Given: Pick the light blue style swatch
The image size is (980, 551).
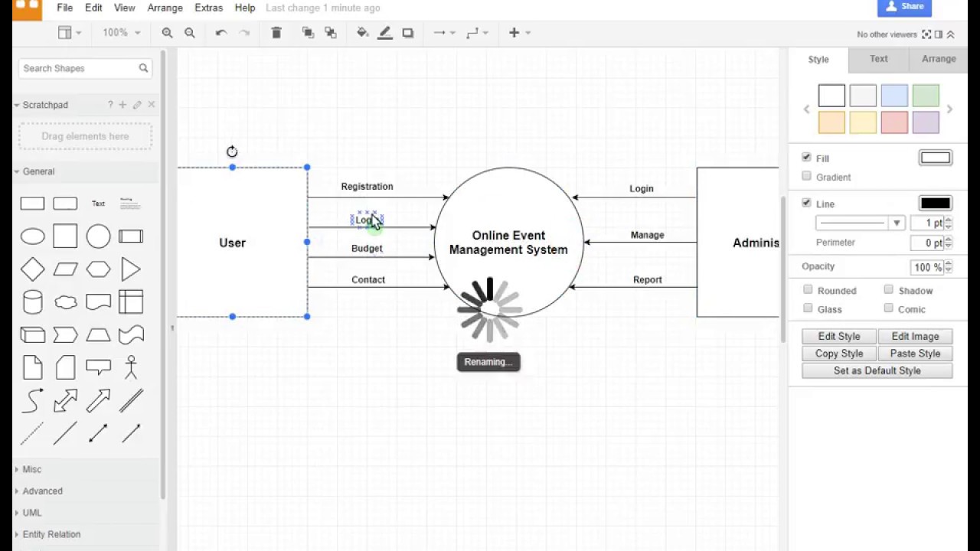Looking at the screenshot, I should pos(894,96).
